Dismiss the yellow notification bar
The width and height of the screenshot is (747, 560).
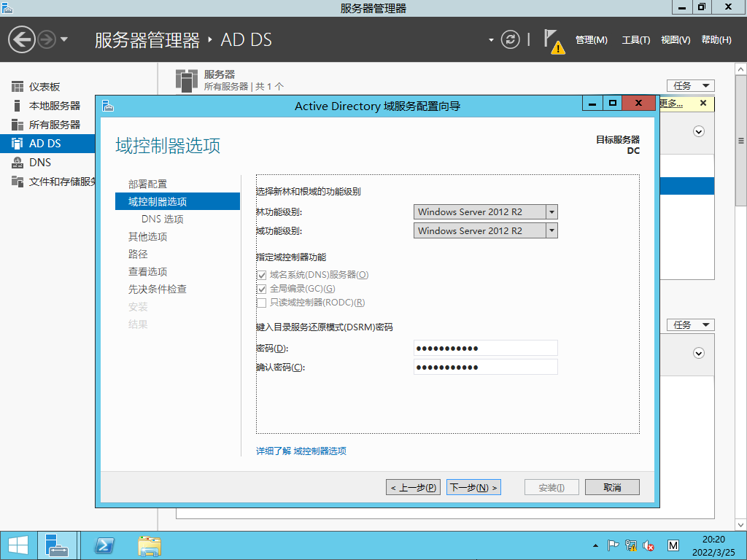703,103
